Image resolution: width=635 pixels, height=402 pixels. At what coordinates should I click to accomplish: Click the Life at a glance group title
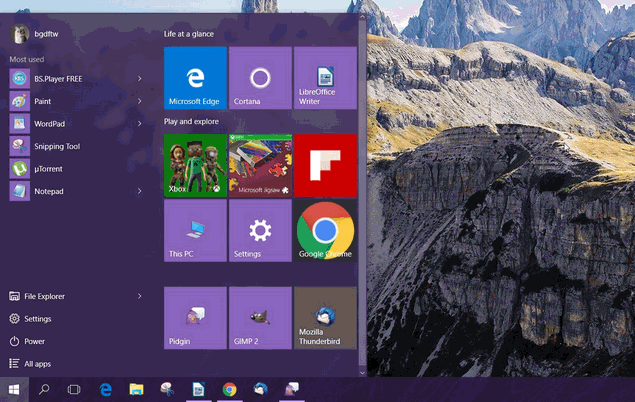[x=189, y=34]
